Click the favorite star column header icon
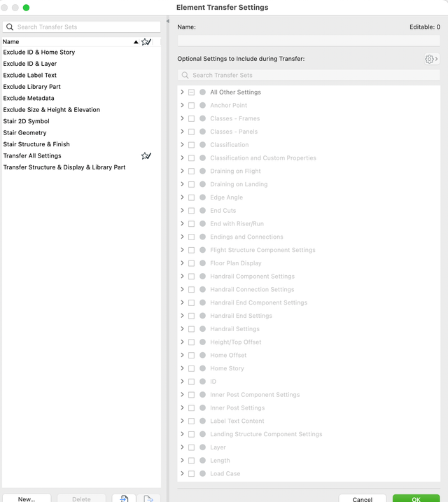The width and height of the screenshot is (448, 502). [146, 42]
